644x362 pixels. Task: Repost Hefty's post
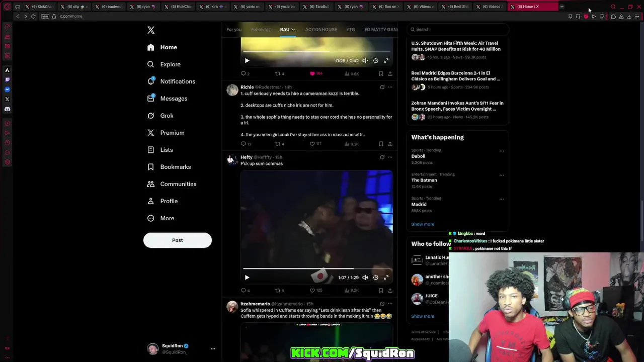point(277,291)
